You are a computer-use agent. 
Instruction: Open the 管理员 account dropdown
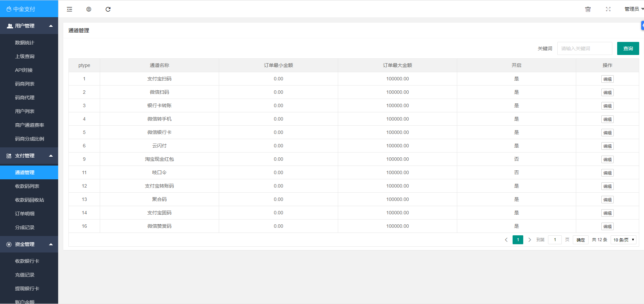pos(633,9)
